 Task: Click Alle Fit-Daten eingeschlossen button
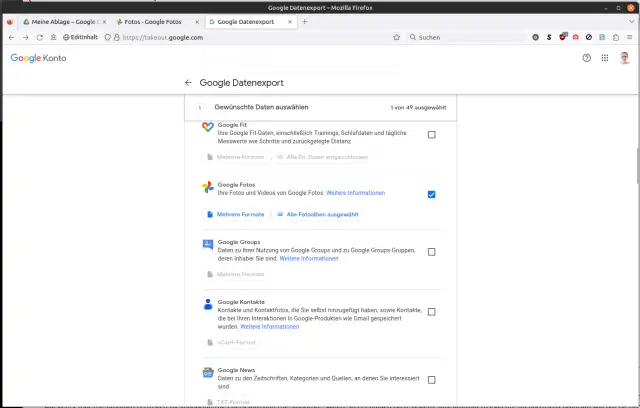pos(322,157)
